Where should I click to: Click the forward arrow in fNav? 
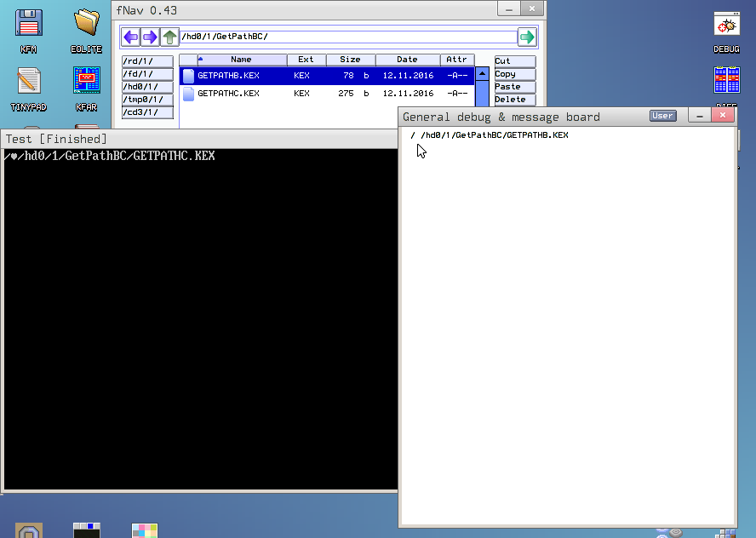[x=150, y=37]
